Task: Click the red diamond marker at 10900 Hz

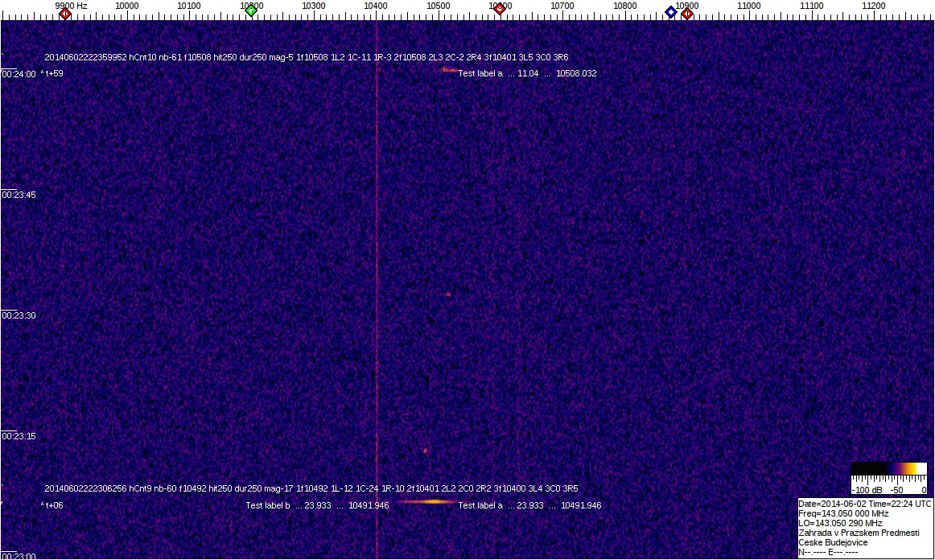Action: tap(687, 13)
